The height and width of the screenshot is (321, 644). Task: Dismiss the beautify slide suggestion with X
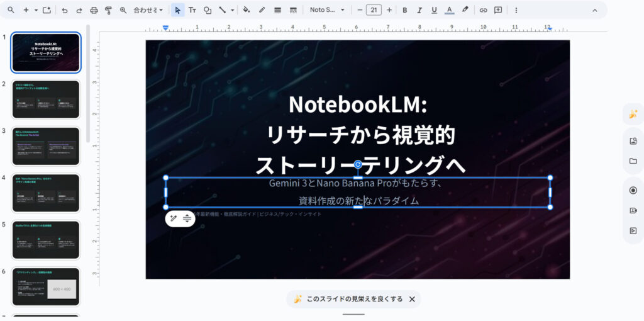point(413,299)
